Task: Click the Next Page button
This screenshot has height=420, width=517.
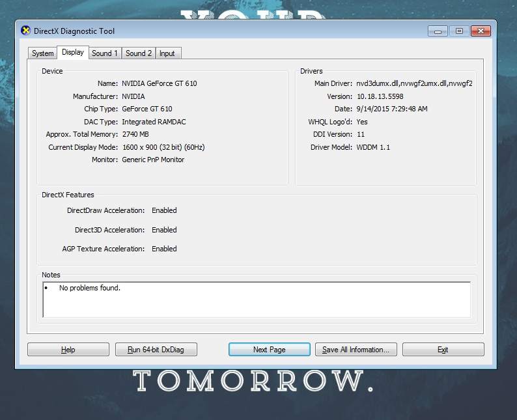Action: pos(269,350)
